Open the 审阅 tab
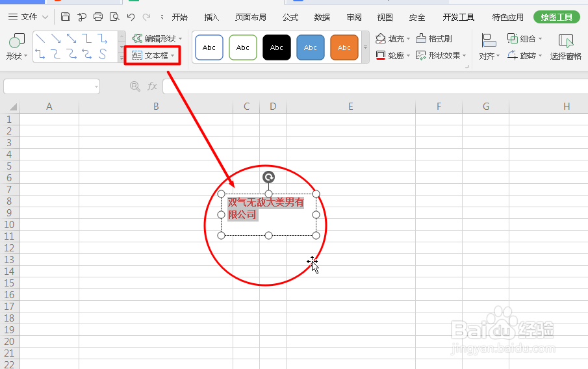The height and width of the screenshot is (369, 588). pos(354,18)
